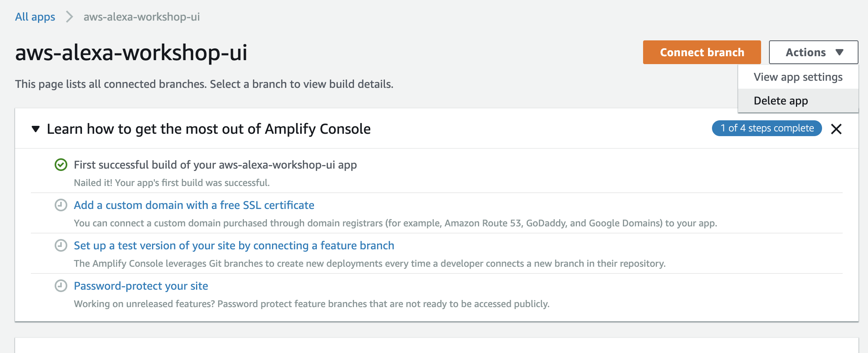Image resolution: width=868 pixels, height=353 pixels.
Task: Click the pending clock icon beside feature branch step
Action: point(61,245)
